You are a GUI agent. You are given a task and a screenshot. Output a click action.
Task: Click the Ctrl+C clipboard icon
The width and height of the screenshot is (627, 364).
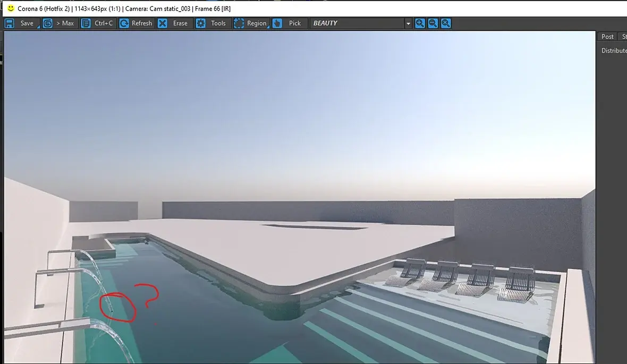click(x=86, y=23)
